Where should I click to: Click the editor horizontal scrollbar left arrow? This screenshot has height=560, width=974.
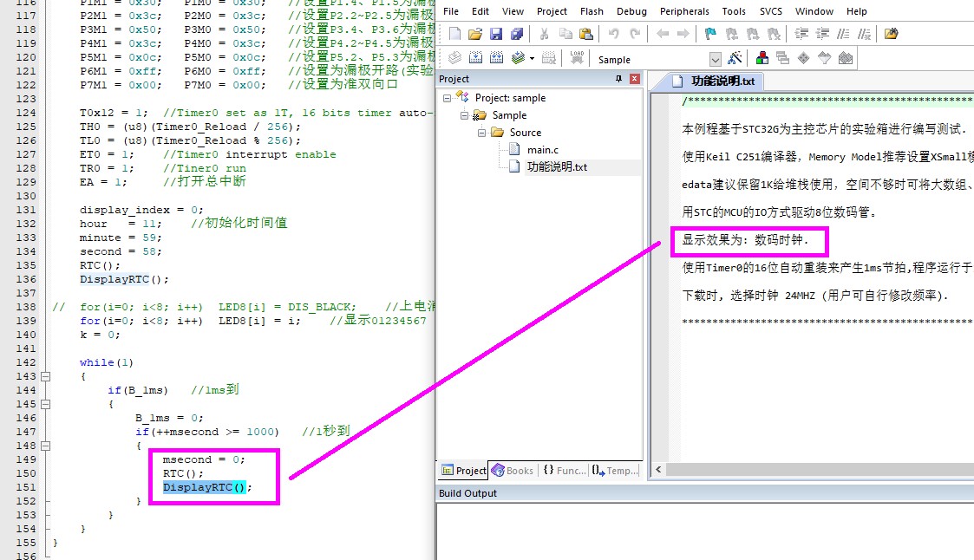point(659,470)
